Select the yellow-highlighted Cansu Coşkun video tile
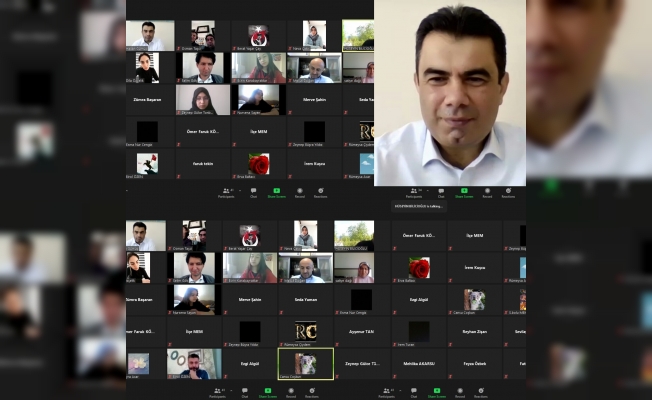 [x=306, y=363]
